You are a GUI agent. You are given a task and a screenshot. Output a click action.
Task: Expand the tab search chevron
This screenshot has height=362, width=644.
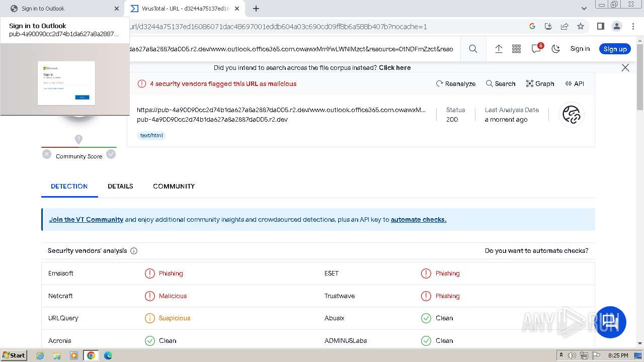584,9
